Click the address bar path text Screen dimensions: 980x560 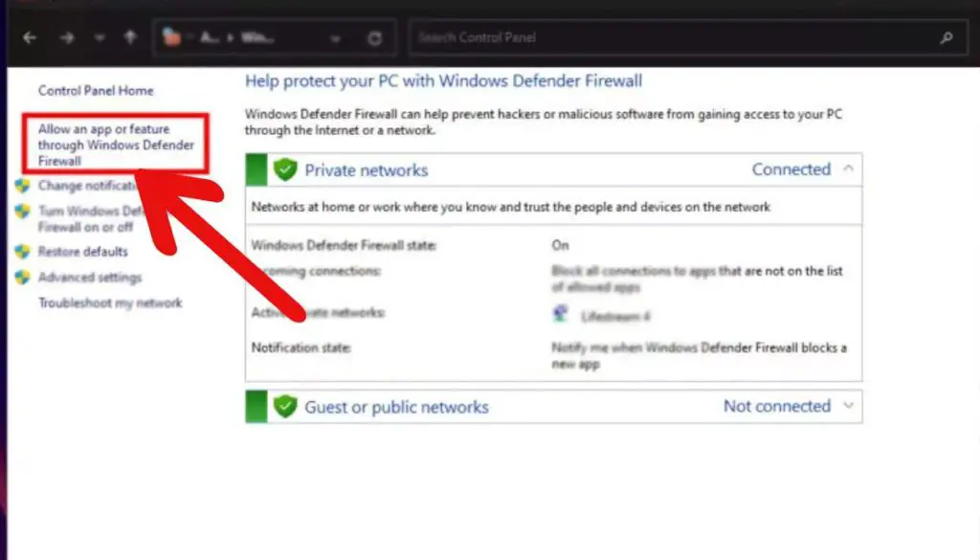[x=237, y=38]
